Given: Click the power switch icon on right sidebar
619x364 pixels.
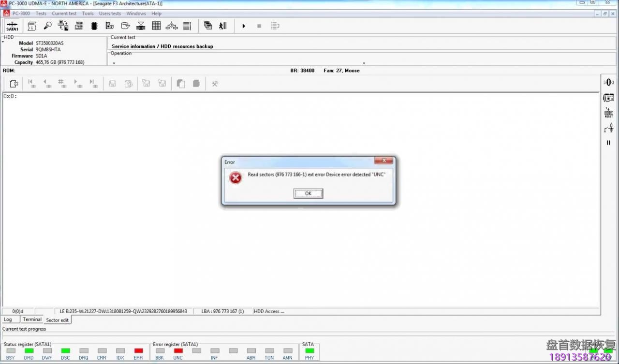Looking at the screenshot, I should coord(608,128).
